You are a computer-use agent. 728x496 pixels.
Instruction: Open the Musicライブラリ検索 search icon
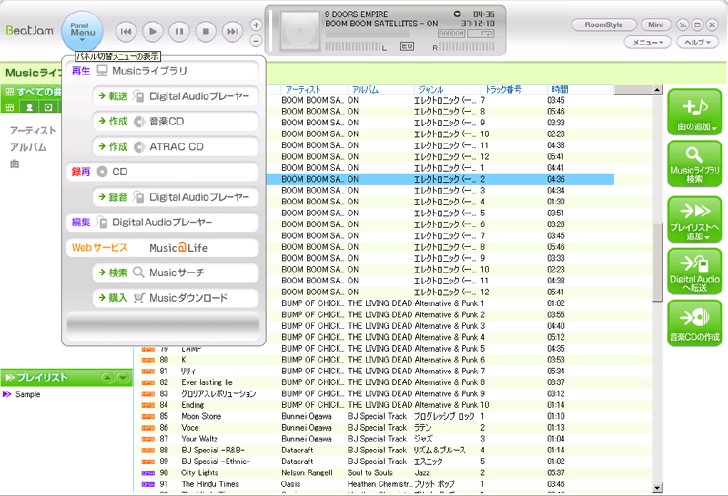tap(695, 164)
